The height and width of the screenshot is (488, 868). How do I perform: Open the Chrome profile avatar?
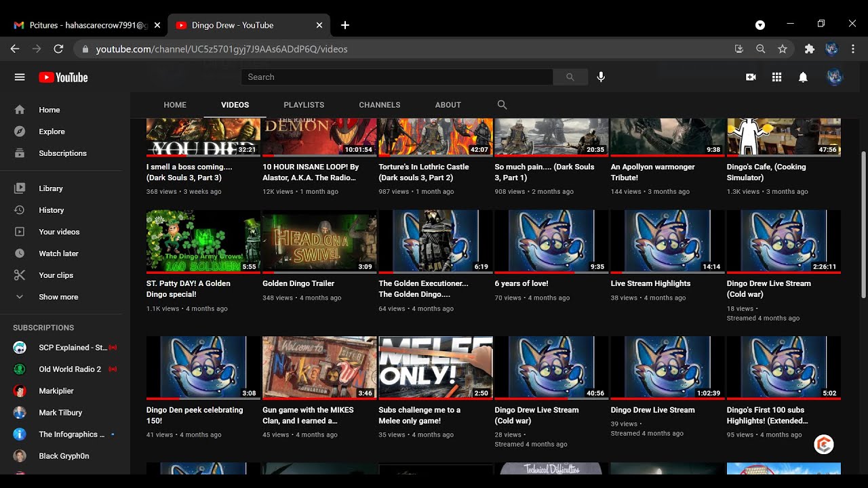832,49
